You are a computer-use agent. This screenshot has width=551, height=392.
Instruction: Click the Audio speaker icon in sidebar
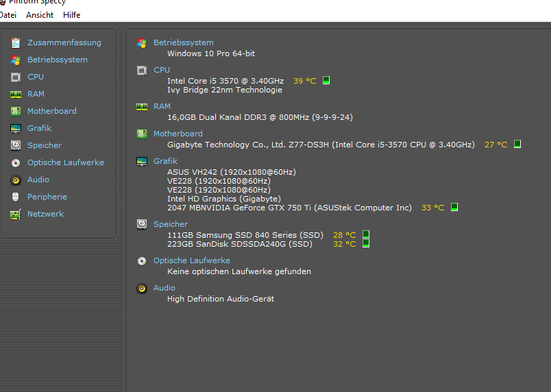16,180
